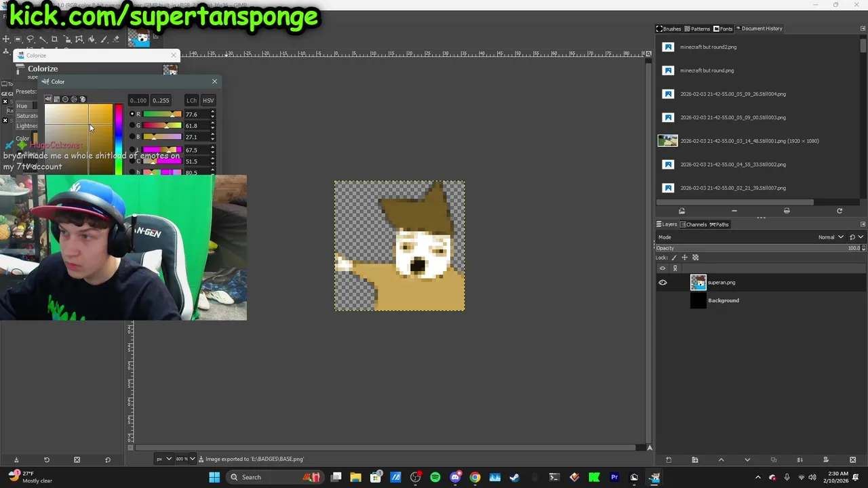Select the Rectangle Select tool
The image size is (868, 488).
(x=18, y=39)
